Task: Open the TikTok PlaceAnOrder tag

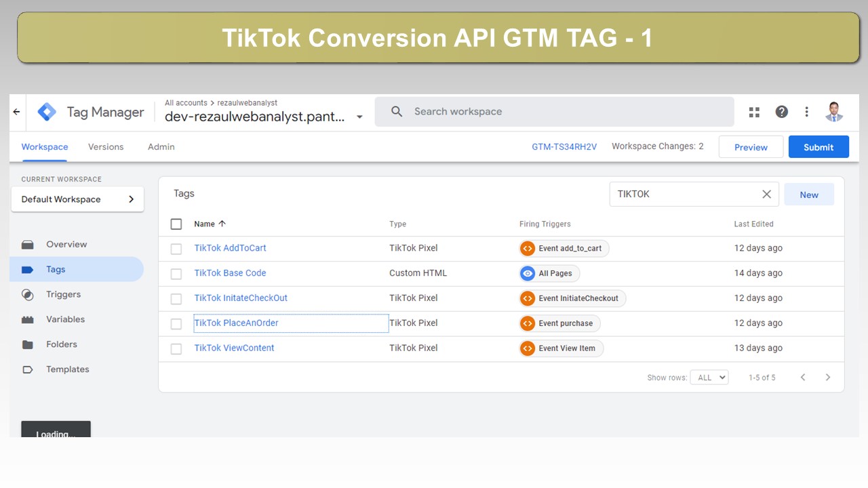Action: coord(237,323)
